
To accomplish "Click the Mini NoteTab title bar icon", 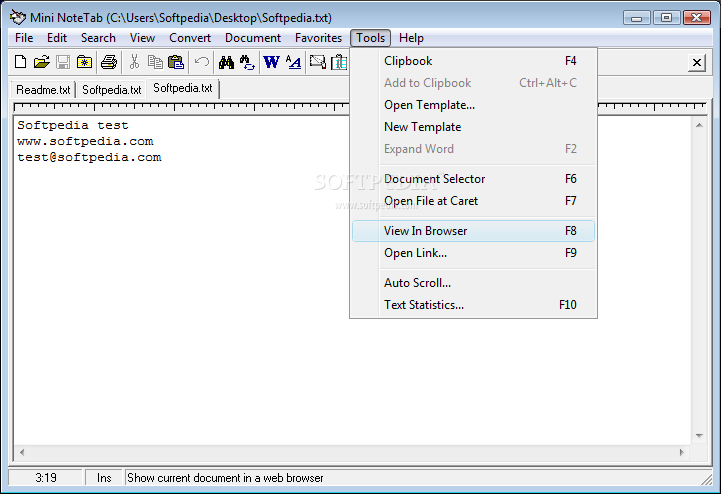I will pyautogui.click(x=18, y=17).
